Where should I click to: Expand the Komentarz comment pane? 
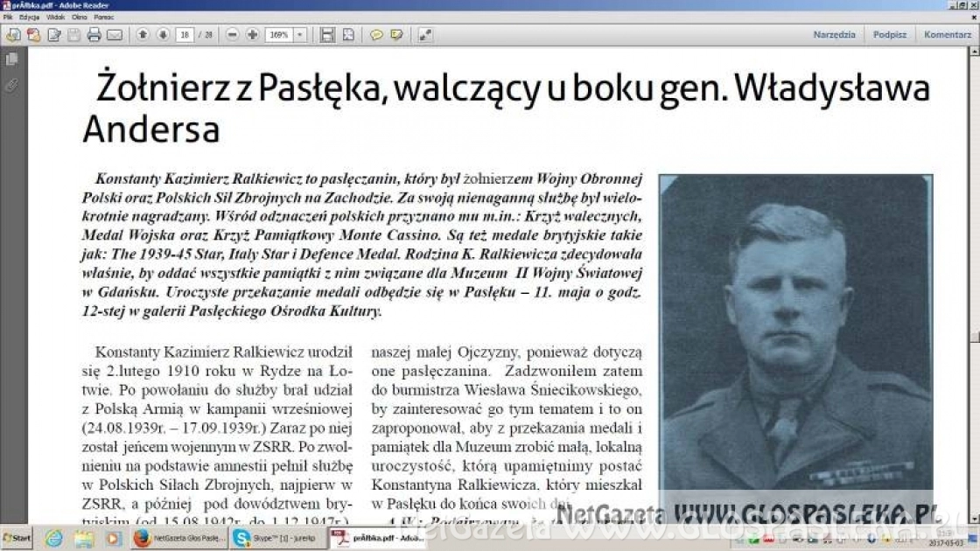coord(948,35)
